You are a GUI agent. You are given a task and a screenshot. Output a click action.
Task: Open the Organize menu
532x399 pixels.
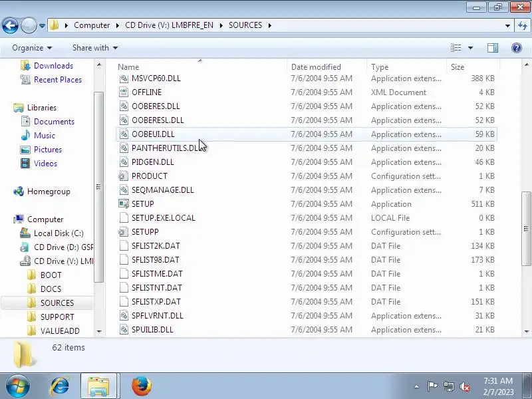click(32, 48)
